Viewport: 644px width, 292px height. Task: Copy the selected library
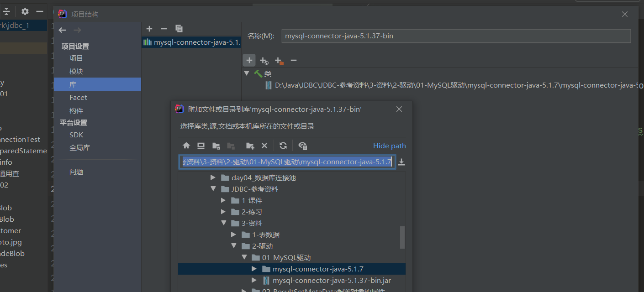click(x=179, y=29)
